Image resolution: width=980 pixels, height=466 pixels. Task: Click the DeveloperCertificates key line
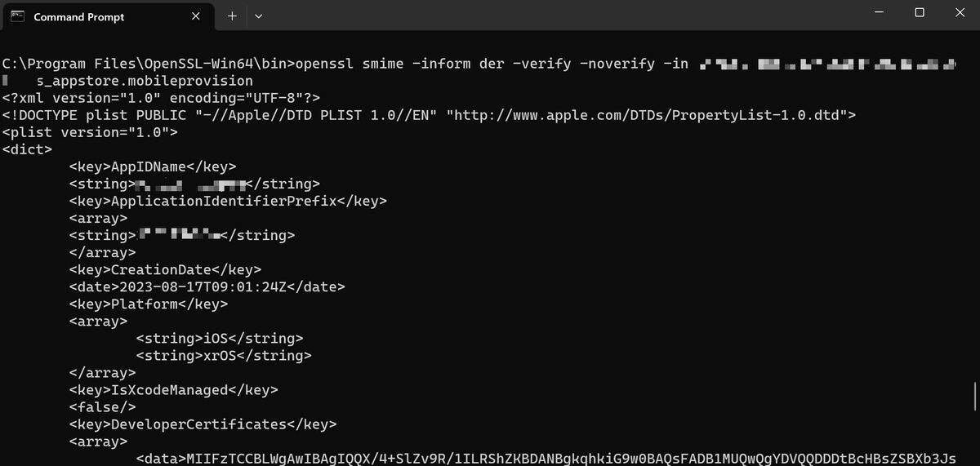pos(203,424)
